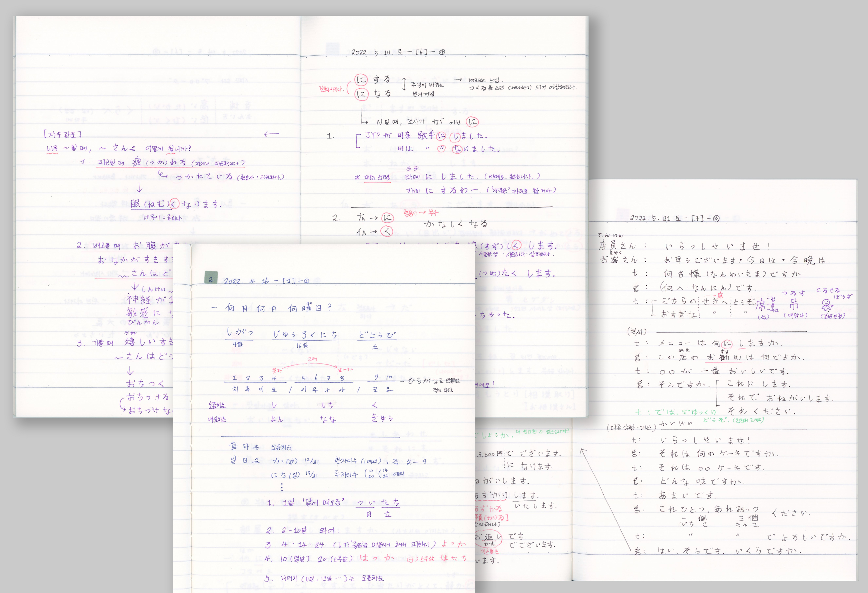Click the up-down double arrow near 주격이 바뀌는
Screen dimensions: 868x593
(x=404, y=84)
